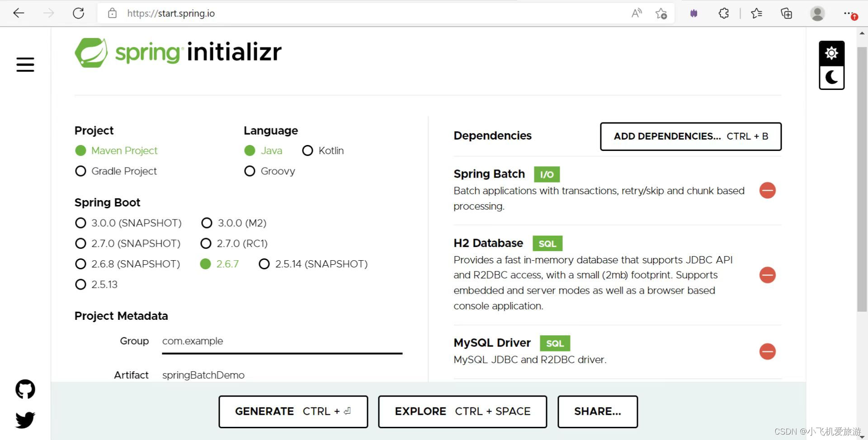Image resolution: width=868 pixels, height=440 pixels.
Task: Select Spring Boot 2.7.0 (RC1)
Action: click(234, 243)
